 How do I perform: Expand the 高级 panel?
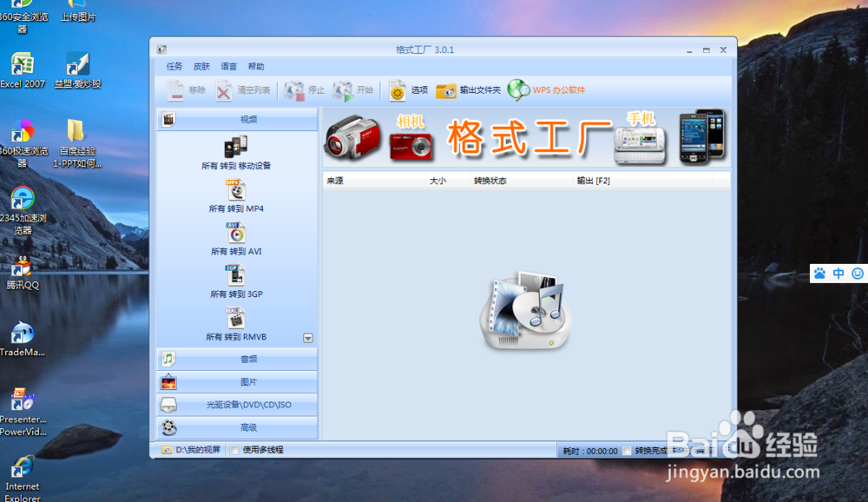(238, 427)
